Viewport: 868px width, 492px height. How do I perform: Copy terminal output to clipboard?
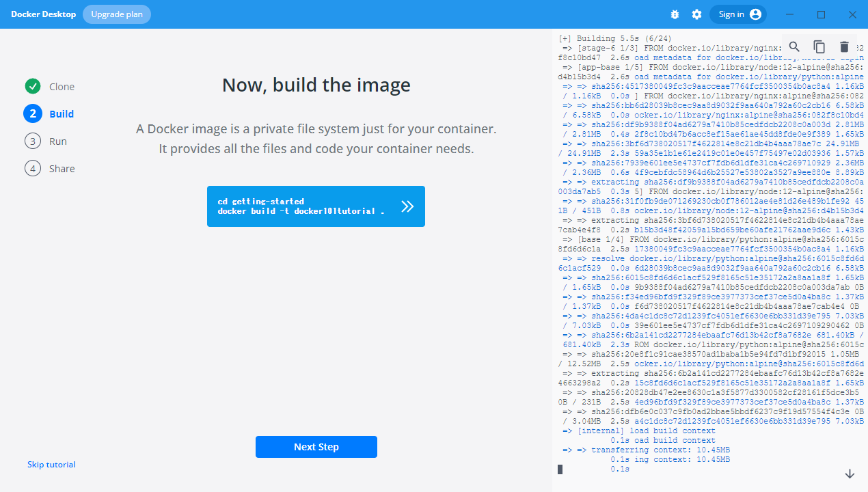point(819,46)
